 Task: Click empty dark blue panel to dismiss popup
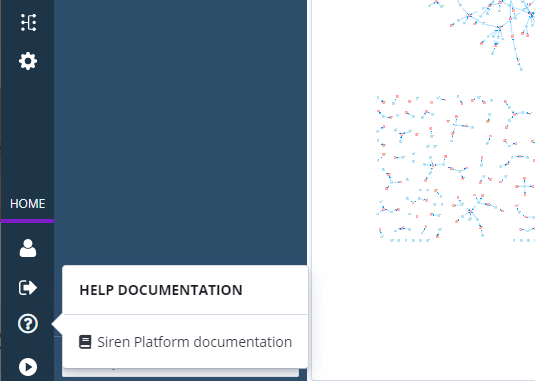pyautogui.click(x=180, y=130)
